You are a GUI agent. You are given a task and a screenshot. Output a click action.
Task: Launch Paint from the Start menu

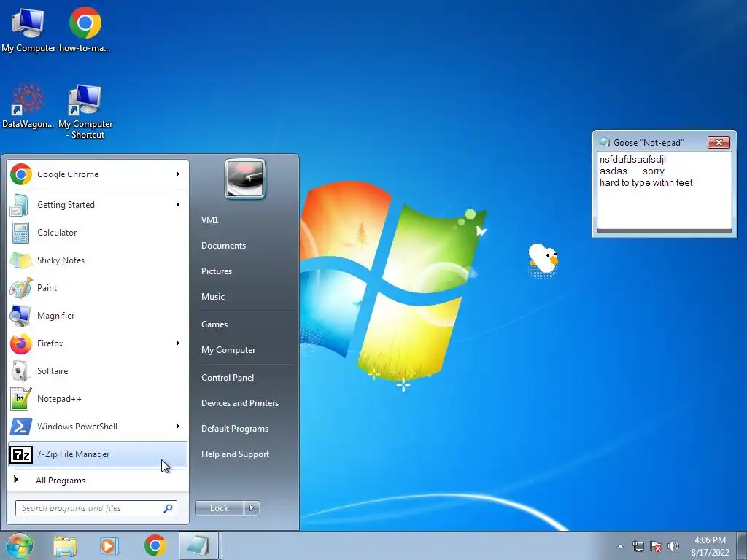coord(98,287)
